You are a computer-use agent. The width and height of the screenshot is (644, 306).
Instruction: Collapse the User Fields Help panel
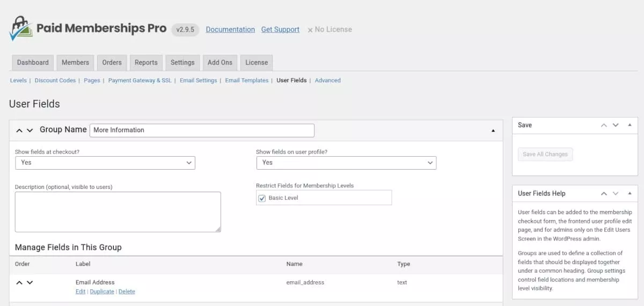pyautogui.click(x=630, y=193)
